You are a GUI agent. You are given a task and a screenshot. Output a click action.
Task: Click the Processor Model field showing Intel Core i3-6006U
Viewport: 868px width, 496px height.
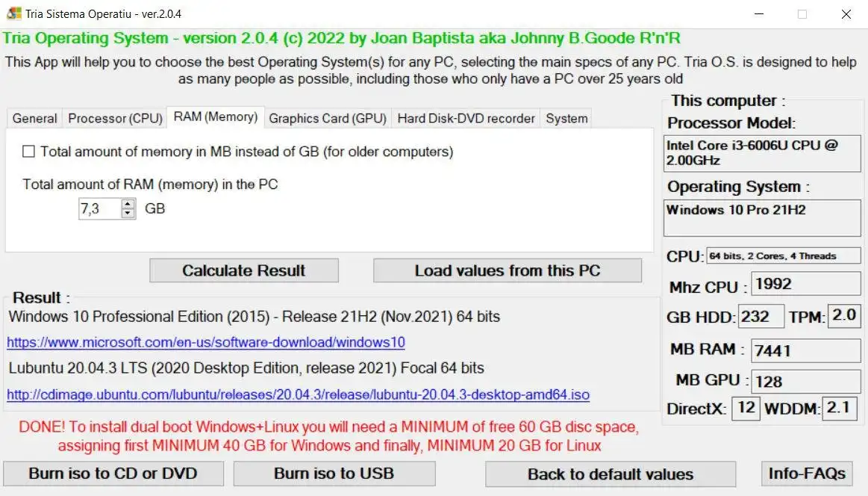(762, 153)
